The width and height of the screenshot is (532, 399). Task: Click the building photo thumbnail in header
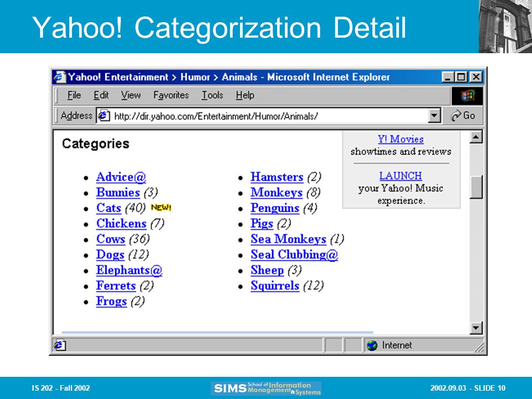pos(505,27)
